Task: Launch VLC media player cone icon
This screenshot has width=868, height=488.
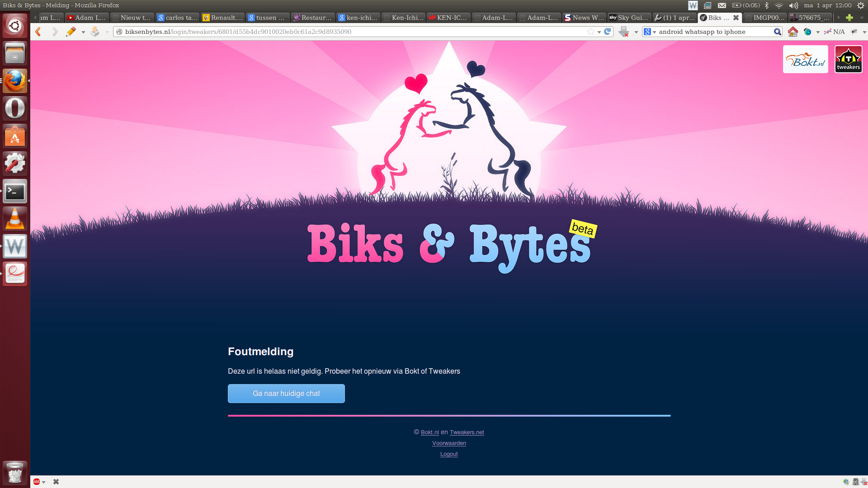Action: tap(15, 219)
